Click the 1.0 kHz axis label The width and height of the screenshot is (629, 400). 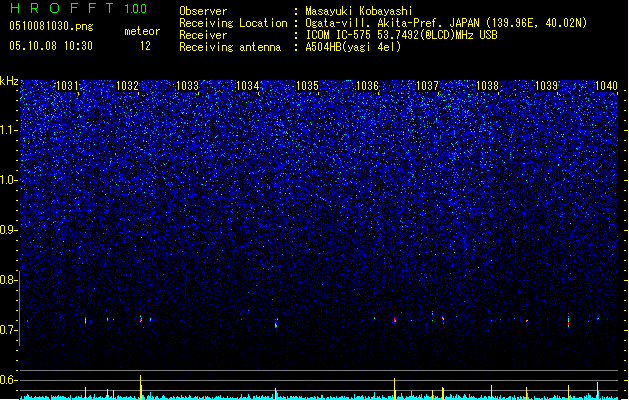8,180
